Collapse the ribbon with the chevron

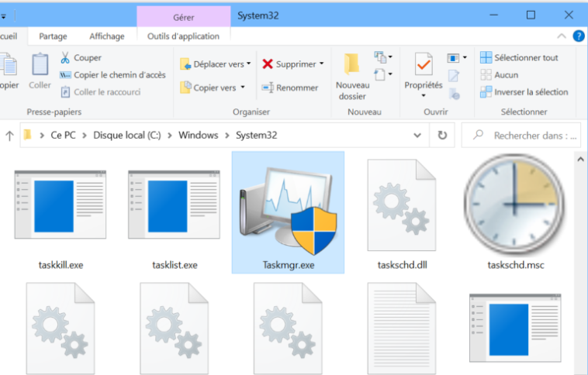coord(562,36)
